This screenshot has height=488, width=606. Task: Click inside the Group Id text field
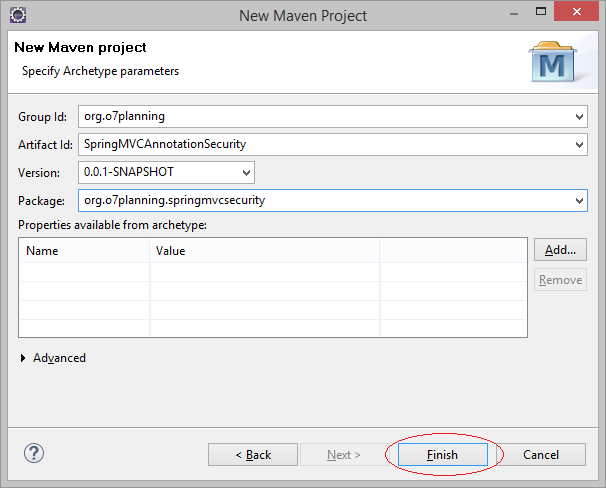coord(325,116)
